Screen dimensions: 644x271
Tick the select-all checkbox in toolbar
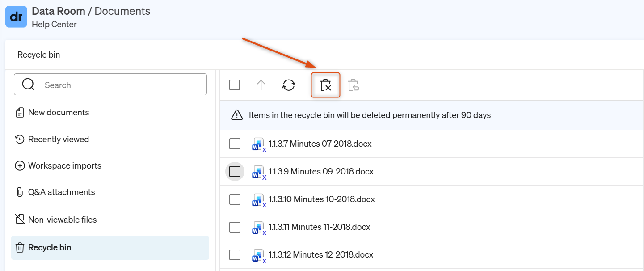click(235, 85)
